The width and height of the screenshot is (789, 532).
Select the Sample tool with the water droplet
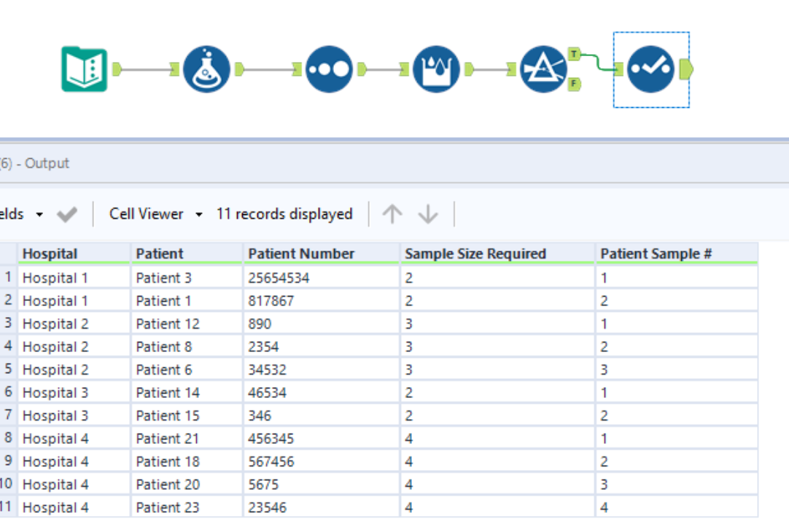click(x=435, y=69)
